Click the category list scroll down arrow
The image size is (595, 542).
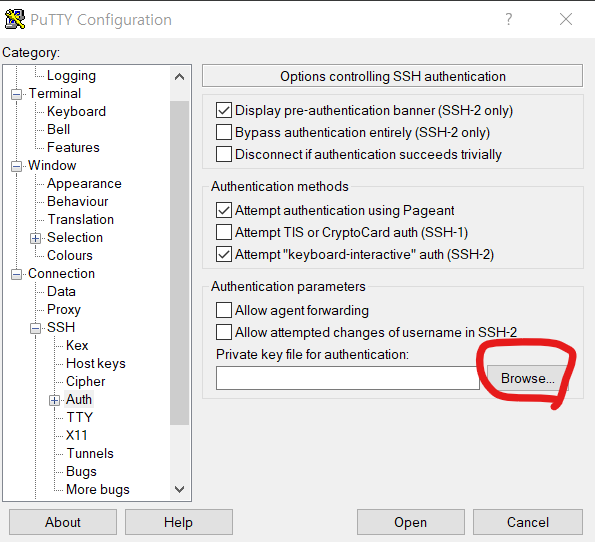(179, 489)
